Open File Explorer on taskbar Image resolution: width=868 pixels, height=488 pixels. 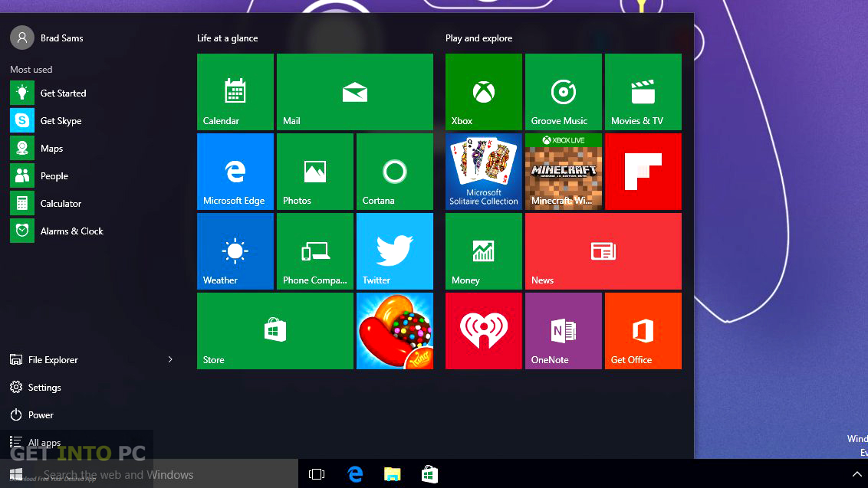coord(393,474)
